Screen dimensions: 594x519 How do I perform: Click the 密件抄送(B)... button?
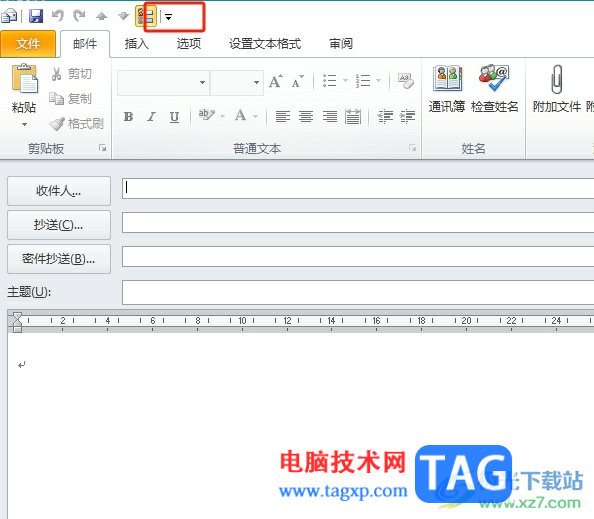pos(59,259)
